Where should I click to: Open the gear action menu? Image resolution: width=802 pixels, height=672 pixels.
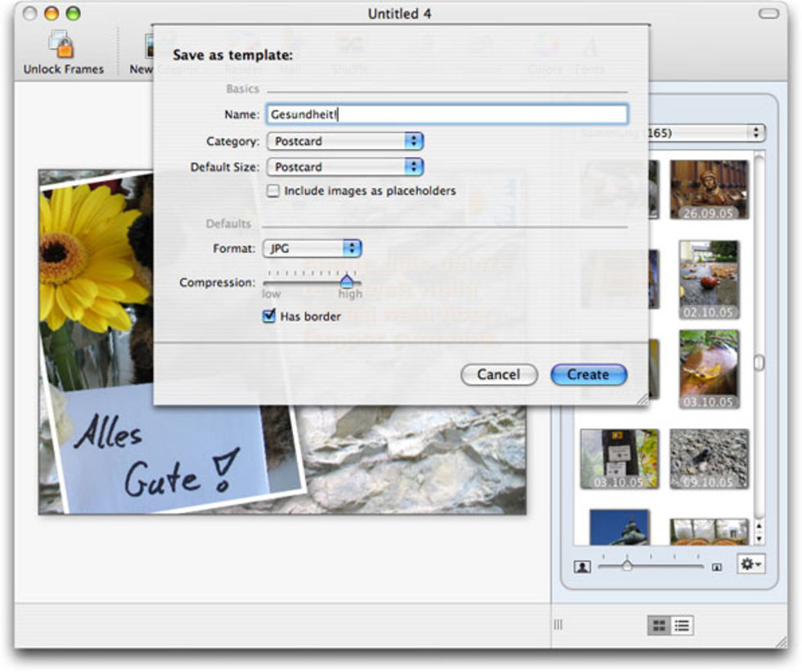point(750,565)
